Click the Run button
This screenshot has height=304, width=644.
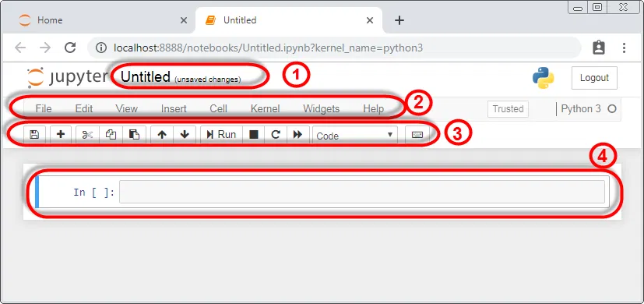pos(221,135)
